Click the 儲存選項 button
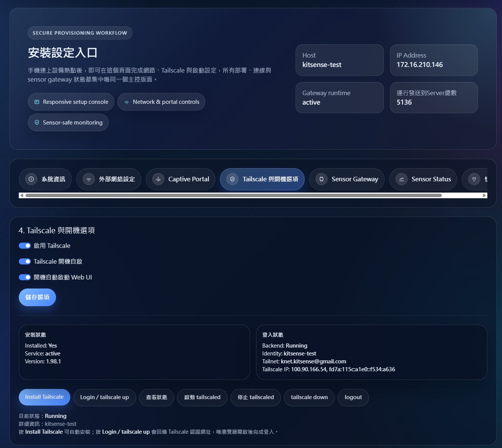 37,297
